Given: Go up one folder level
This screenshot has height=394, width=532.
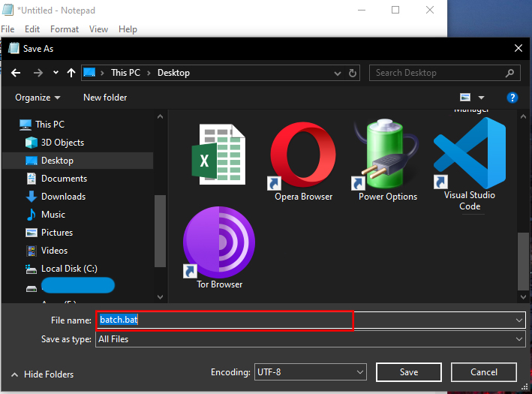Looking at the screenshot, I should [71, 73].
